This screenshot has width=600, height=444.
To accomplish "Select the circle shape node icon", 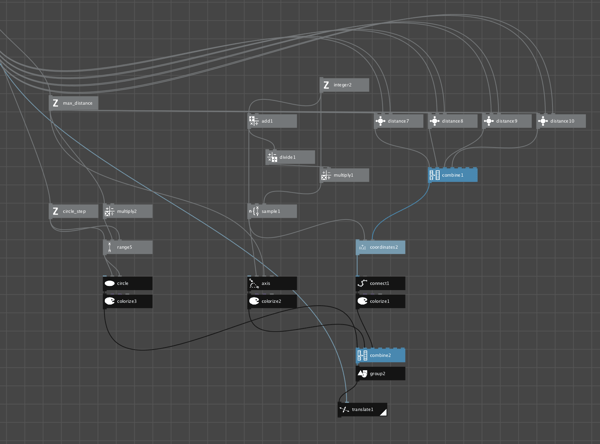I will [x=110, y=284].
